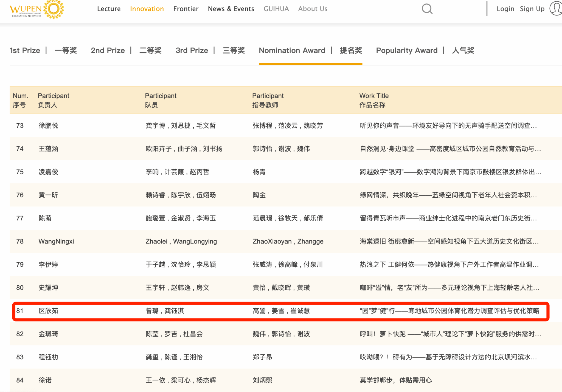Viewport: 562px width, 392px height.
Task: Click work title 绿网情深，共织晚年
Action: 448,195
